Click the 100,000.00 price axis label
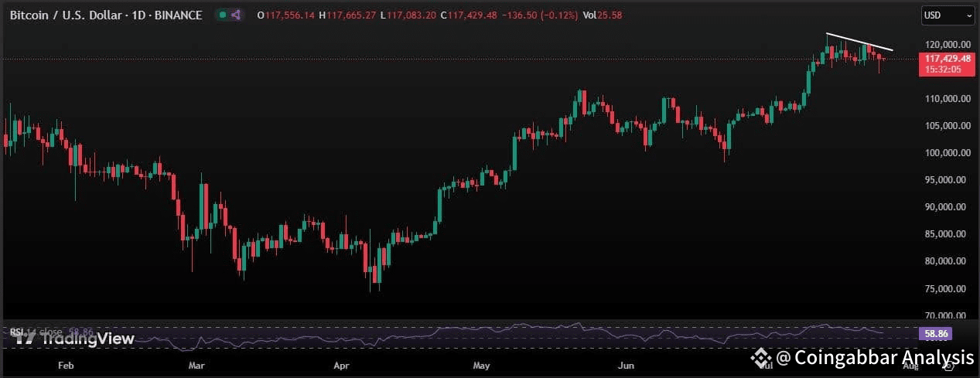Screen dimensions: 980x378 point(947,153)
